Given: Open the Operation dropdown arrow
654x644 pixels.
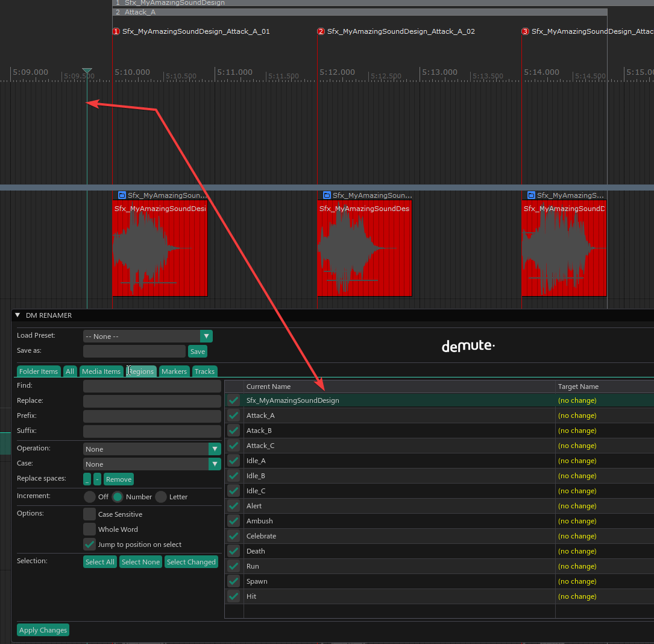Looking at the screenshot, I should (215, 449).
